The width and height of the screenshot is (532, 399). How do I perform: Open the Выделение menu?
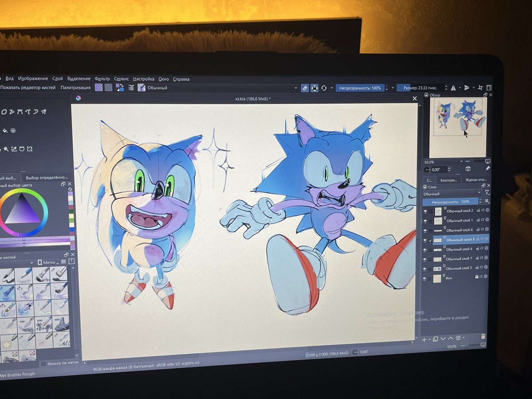(79, 78)
